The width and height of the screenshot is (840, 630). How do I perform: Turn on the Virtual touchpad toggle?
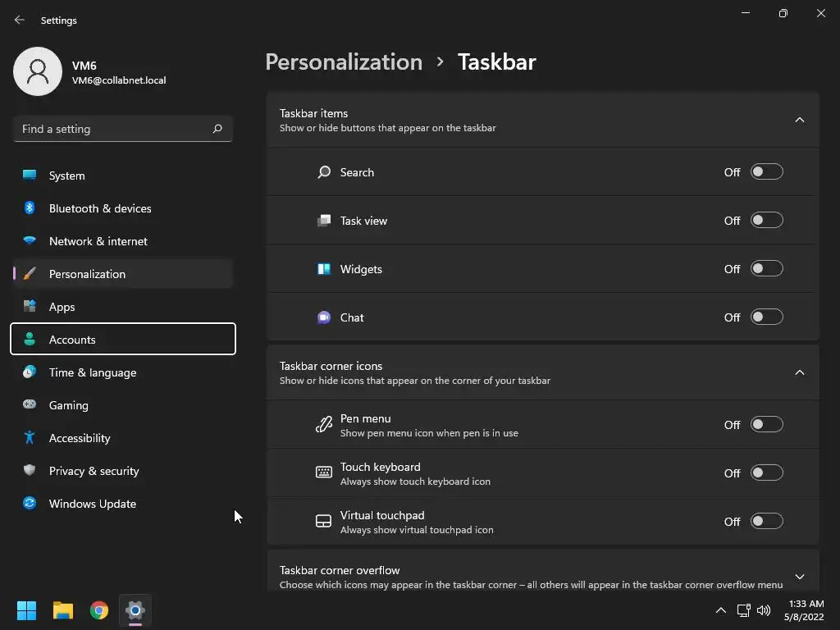[766, 522]
